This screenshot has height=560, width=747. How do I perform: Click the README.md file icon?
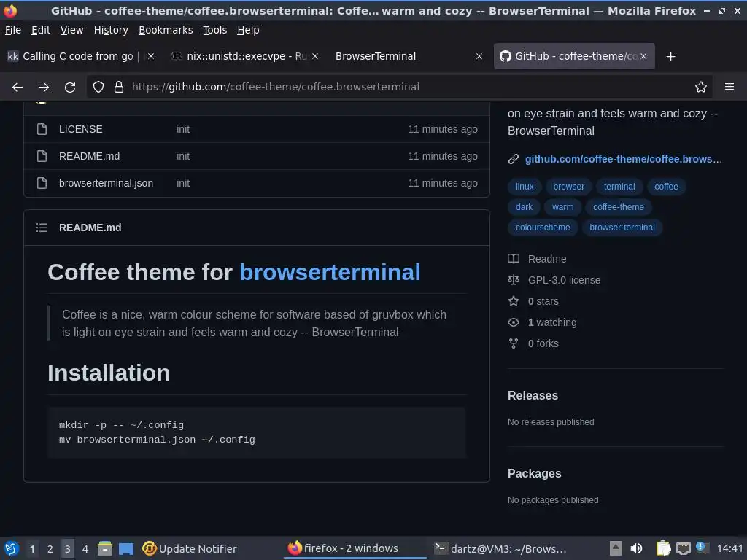point(42,156)
